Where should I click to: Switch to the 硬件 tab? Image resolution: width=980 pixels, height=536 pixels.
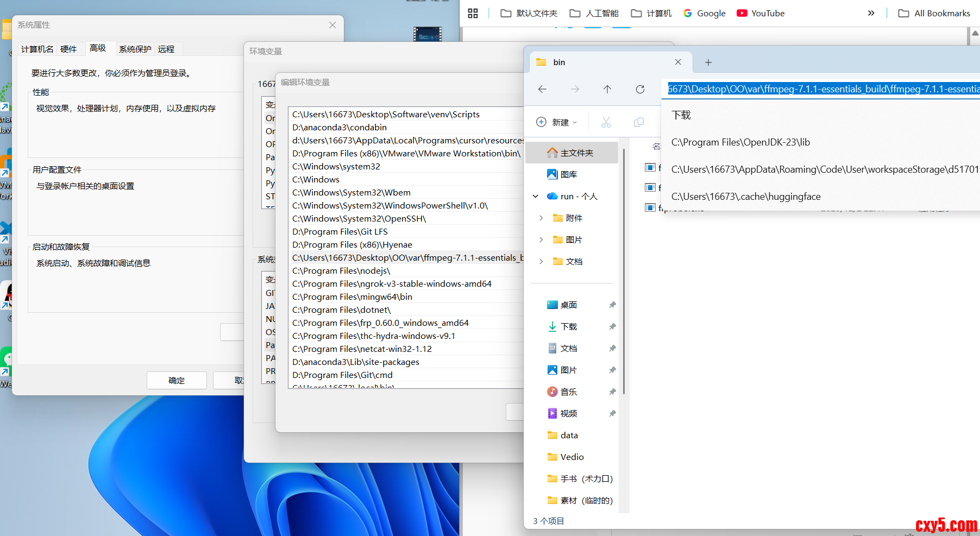click(x=68, y=49)
